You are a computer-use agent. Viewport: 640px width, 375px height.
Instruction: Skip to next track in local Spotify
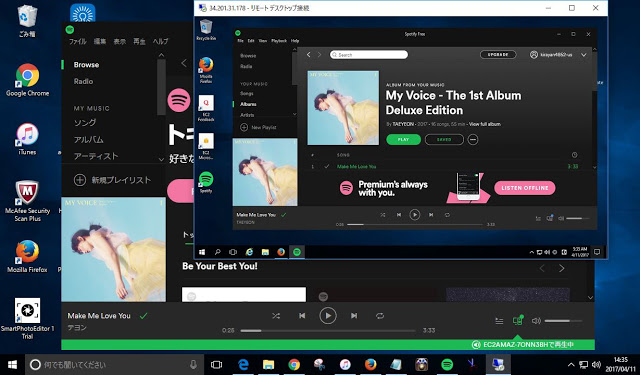[x=354, y=315]
